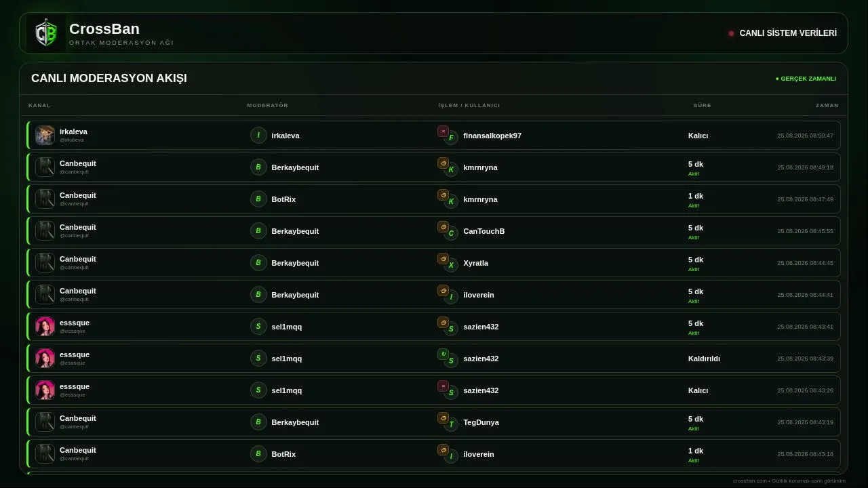Click the green unban icon beside sazien432
The width and height of the screenshot is (868, 488).
coord(443,354)
